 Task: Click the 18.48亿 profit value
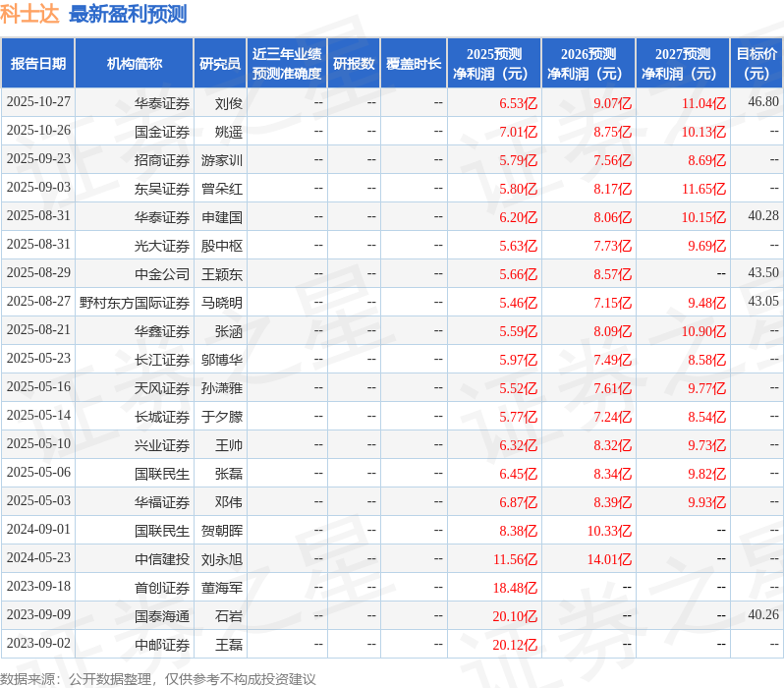click(515, 588)
